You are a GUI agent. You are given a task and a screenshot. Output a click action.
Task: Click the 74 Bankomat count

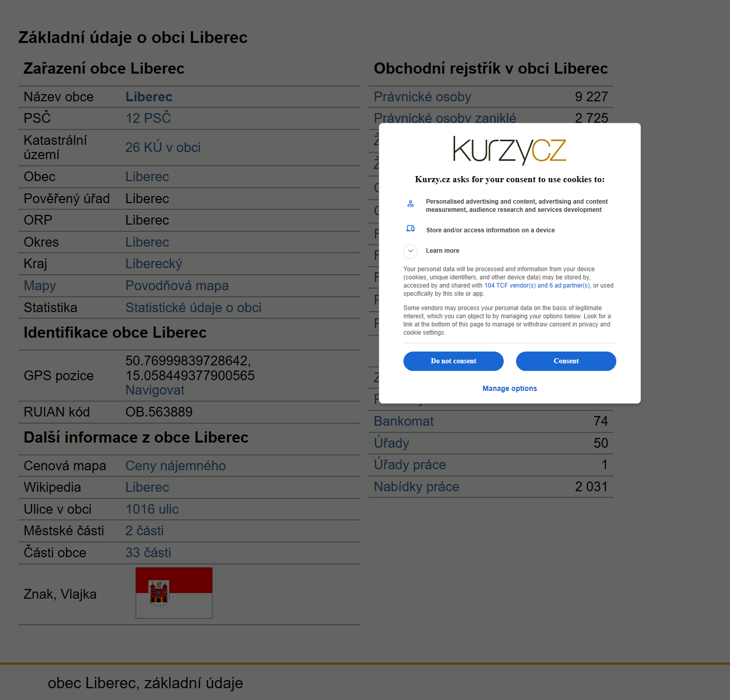600,421
